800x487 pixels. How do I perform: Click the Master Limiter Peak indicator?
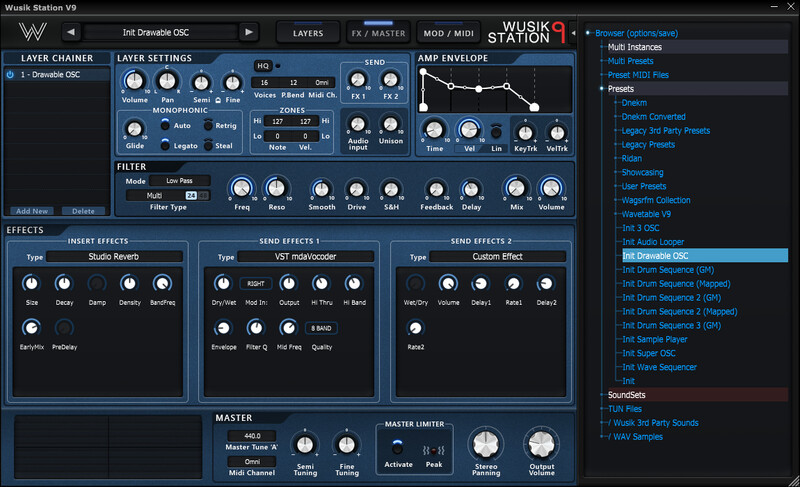[x=434, y=451]
